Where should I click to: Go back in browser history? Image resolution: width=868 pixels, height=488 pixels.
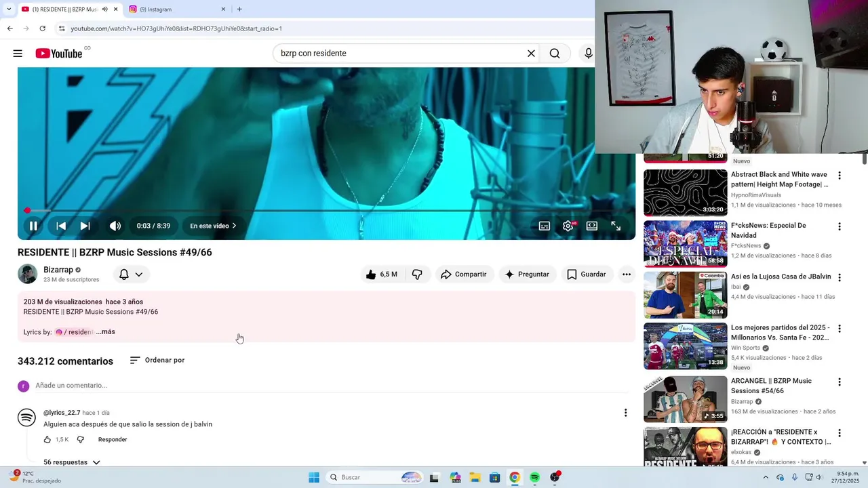(x=9, y=28)
